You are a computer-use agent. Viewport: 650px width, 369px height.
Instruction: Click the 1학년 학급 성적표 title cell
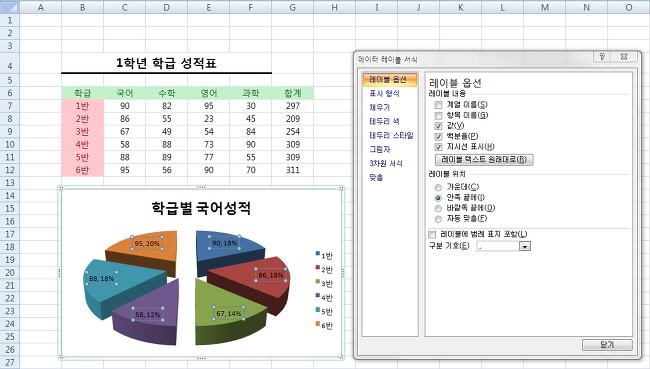click(x=166, y=63)
